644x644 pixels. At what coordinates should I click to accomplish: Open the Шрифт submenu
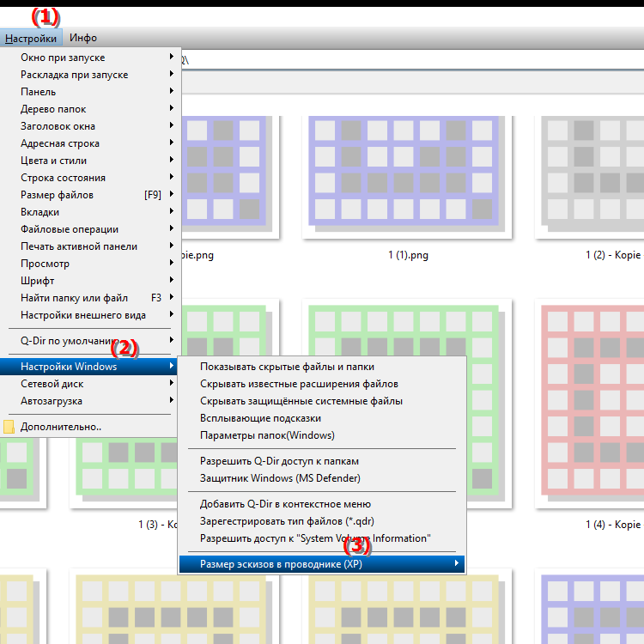[x=91, y=281]
